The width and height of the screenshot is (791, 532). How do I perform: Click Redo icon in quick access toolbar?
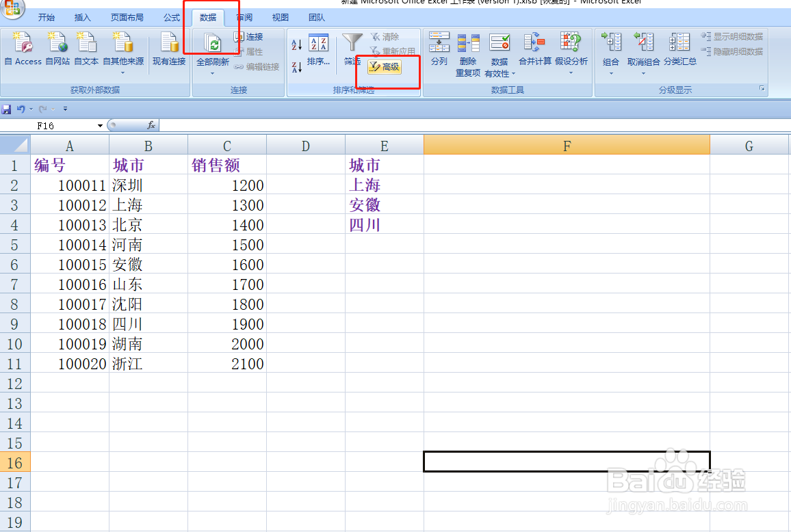click(43, 109)
